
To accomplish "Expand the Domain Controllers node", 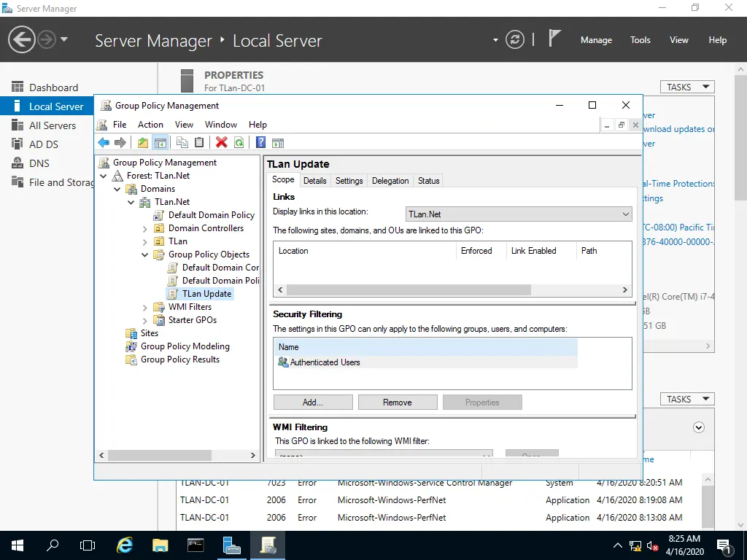I will [x=145, y=228].
